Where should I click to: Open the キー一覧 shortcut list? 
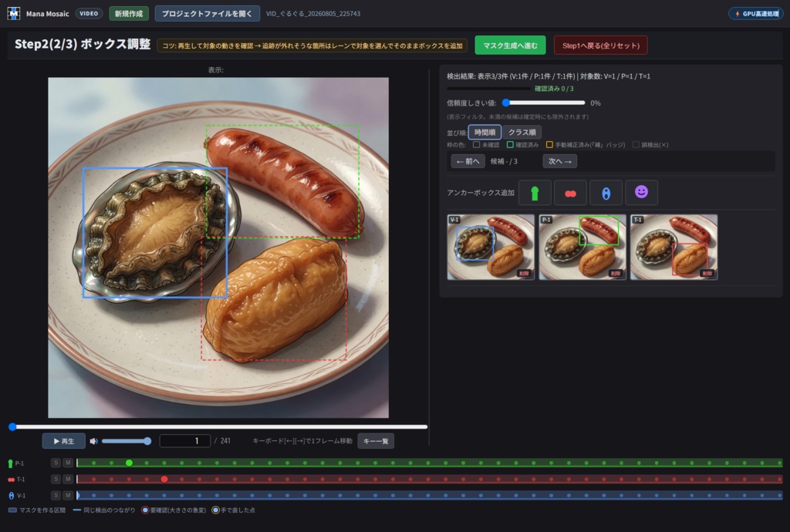click(x=376, y=441)
